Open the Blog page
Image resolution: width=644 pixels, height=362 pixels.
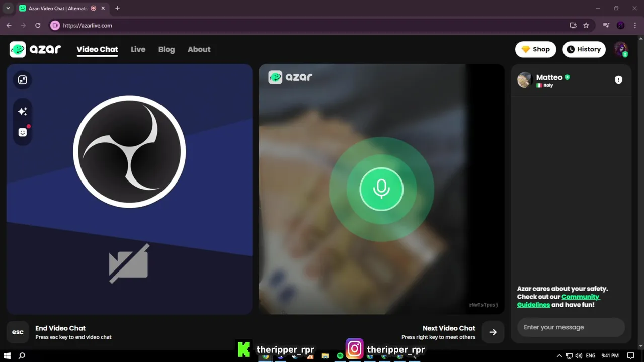click(x=167, y=49)
